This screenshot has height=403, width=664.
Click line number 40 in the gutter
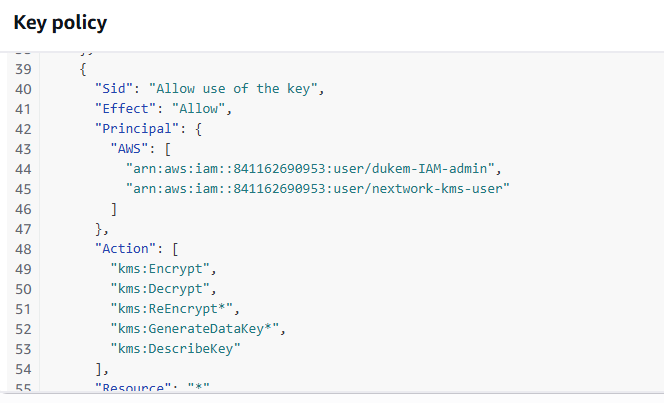coord(23,88)
